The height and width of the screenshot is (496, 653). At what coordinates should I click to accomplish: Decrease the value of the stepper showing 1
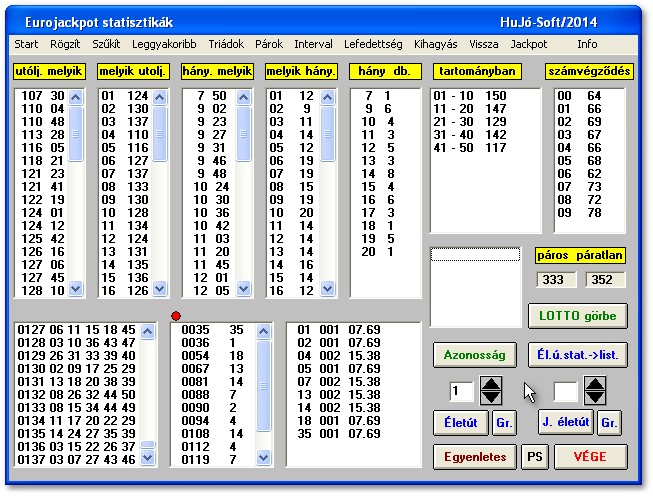491,397
